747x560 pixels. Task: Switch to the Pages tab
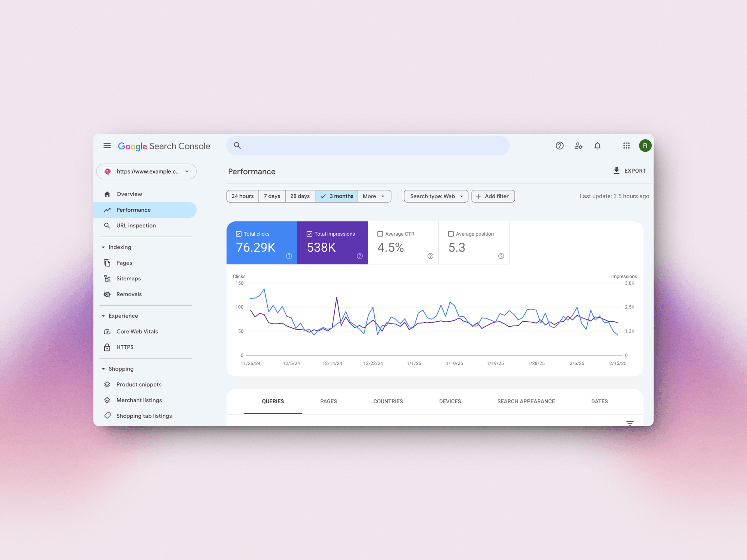(x=329, y=401)
